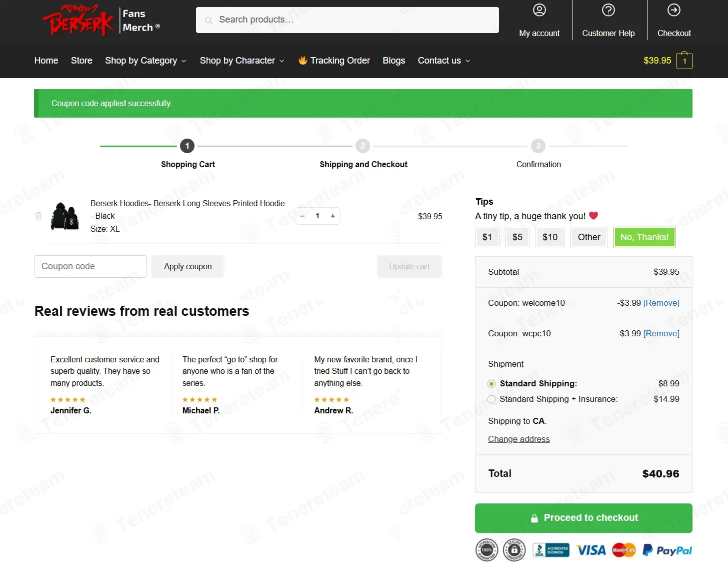Expand Shop by Character menu
This screenshot has height=562, width=728.
click(242, 61)
